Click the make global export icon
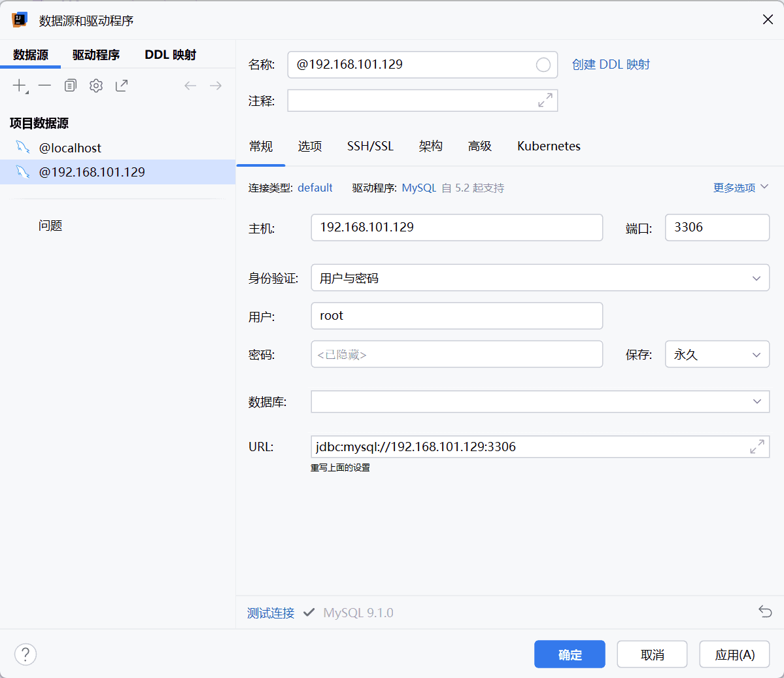The width and height of the screenshot is (784, 678). pos(122,86)
